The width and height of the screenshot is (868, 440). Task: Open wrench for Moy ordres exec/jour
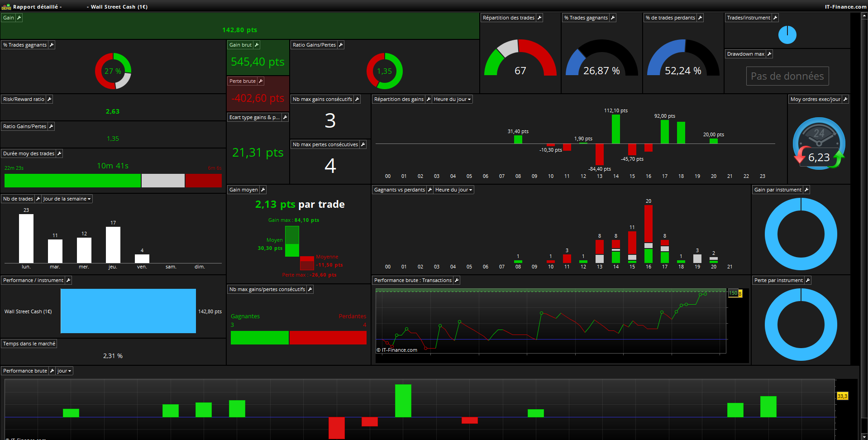[845, 99]
